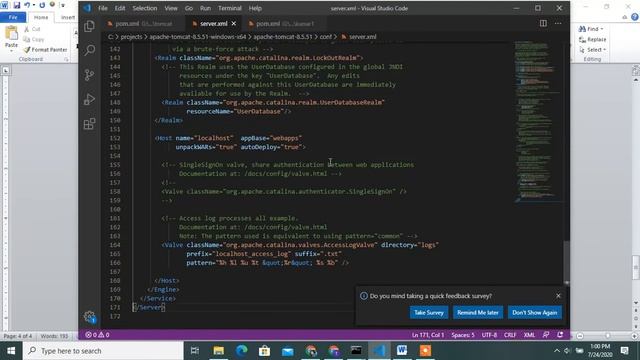Open Microsoft Edge from the taskbar
This screenshot has height=360, width=640.
[242, 351]
